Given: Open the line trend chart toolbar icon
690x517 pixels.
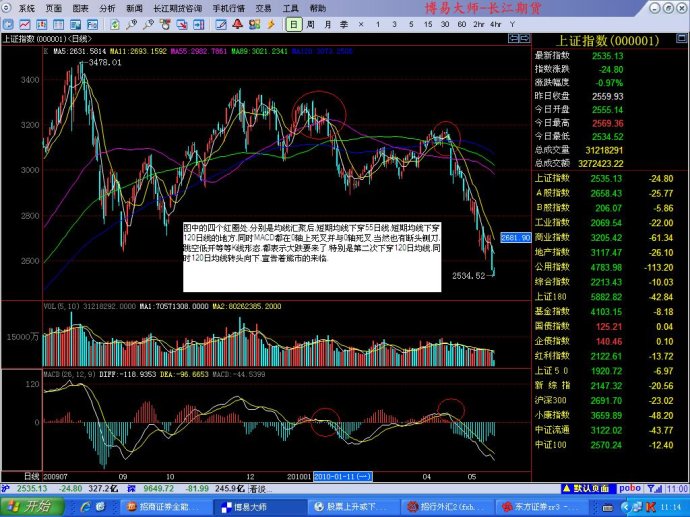Looking at the screenshot, I should 25,24.
